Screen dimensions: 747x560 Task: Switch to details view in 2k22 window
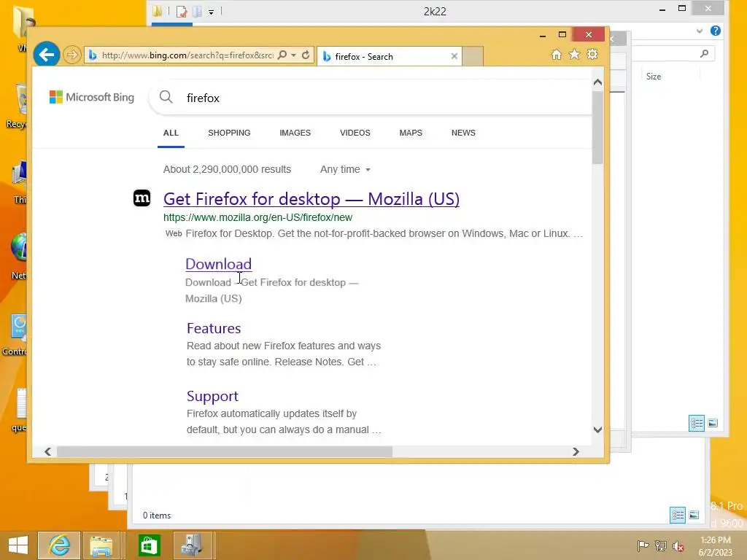697,423
